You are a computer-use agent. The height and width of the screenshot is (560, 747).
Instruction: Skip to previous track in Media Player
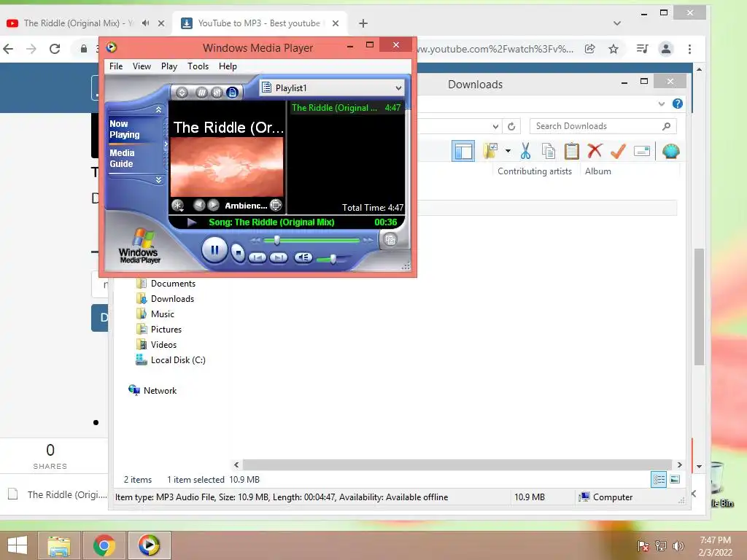258,257
